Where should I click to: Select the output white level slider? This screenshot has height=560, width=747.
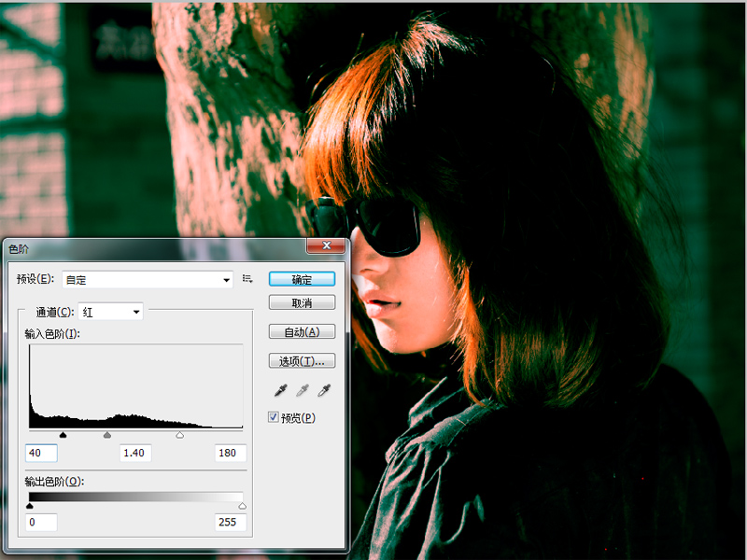[x=243, y=506]
